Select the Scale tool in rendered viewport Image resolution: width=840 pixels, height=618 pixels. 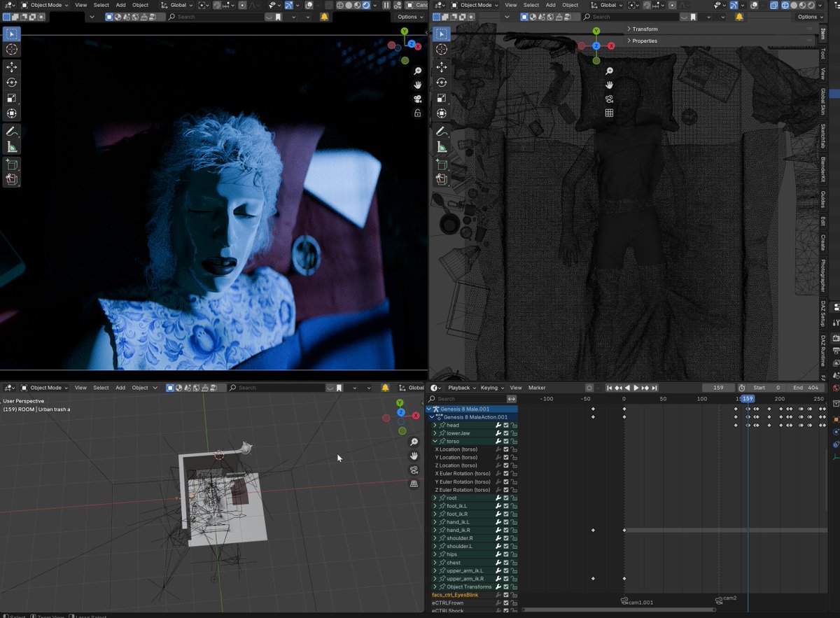pos(12,98)
